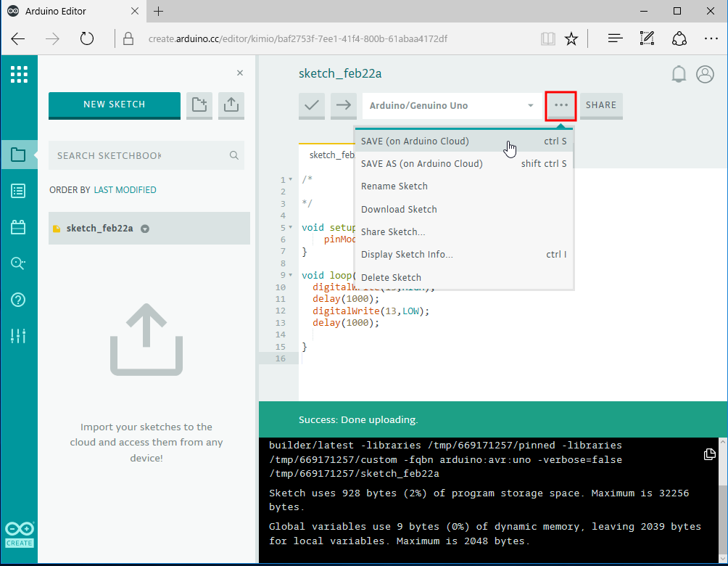Click the Arduino Create logo
Screen dimensions: 728x566
coord(20,534)
